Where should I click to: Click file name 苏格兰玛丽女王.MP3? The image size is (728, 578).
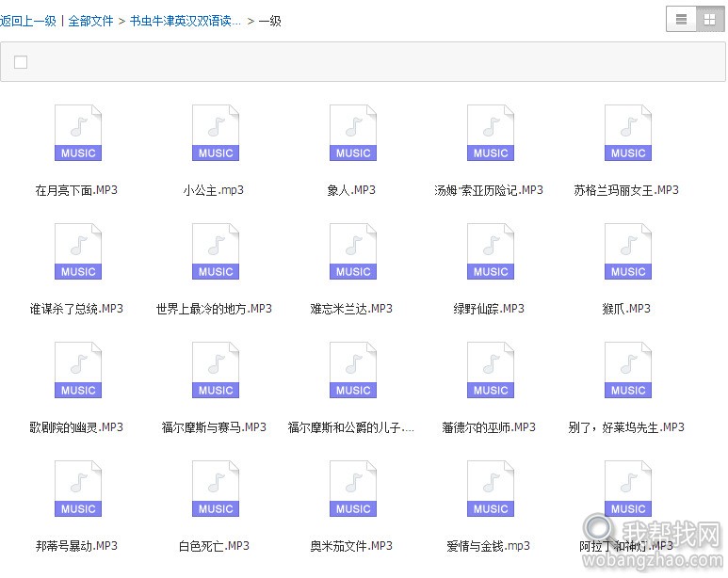[626, 190]
